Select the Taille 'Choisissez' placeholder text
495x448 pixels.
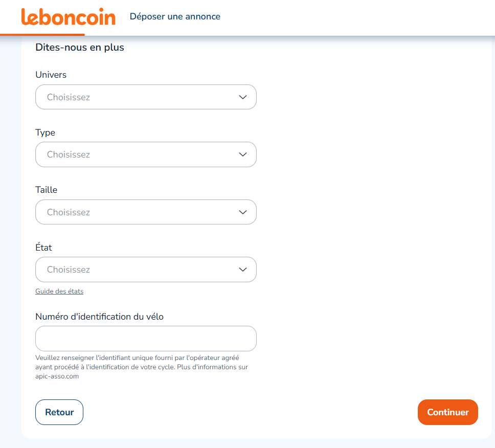click(x=69, y=212)
